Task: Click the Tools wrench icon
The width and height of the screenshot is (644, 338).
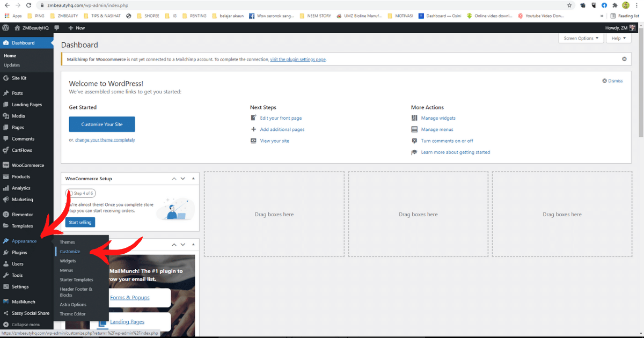Action: 6,275
